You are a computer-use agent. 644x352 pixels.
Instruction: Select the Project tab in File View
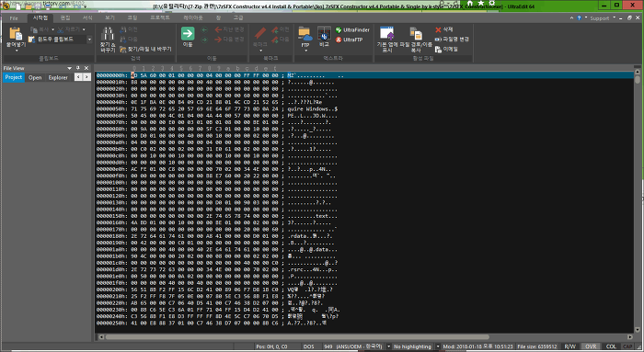pos(14,77)
